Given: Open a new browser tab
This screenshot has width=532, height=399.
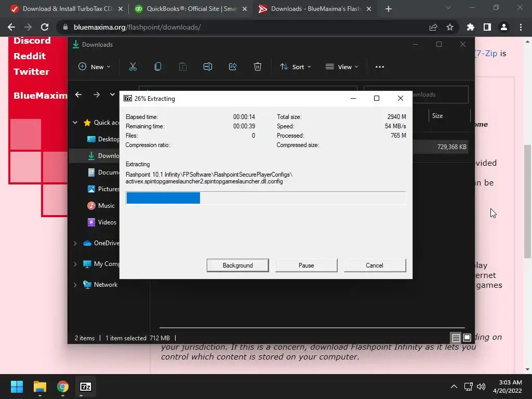Looking at the screenshot, I should (389, 9).
